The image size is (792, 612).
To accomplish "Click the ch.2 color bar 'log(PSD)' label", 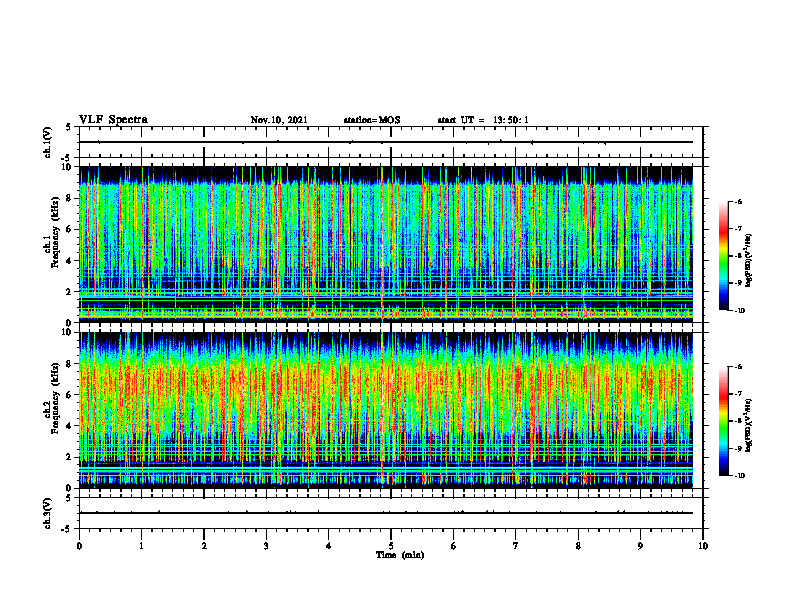I will (x=749, y=425).
